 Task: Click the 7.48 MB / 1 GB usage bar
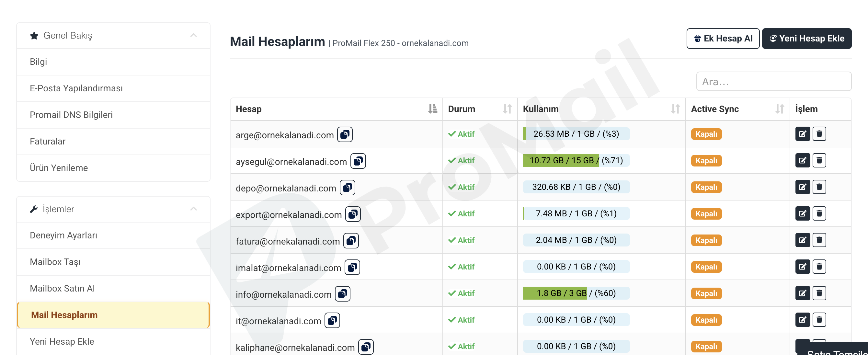(x=576, y=213)
